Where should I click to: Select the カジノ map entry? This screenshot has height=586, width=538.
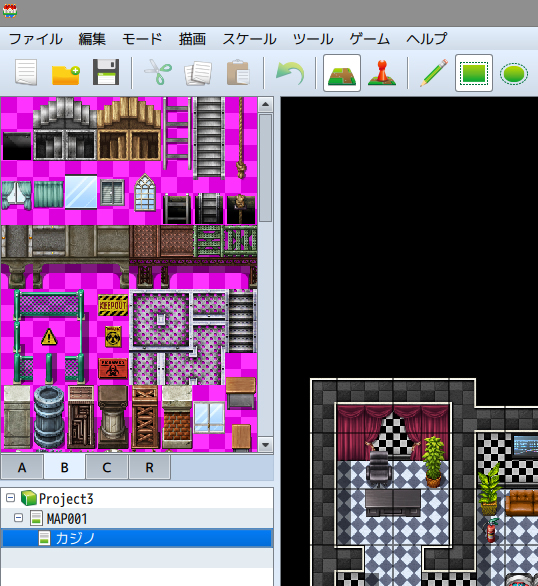(x=136, y=538)
